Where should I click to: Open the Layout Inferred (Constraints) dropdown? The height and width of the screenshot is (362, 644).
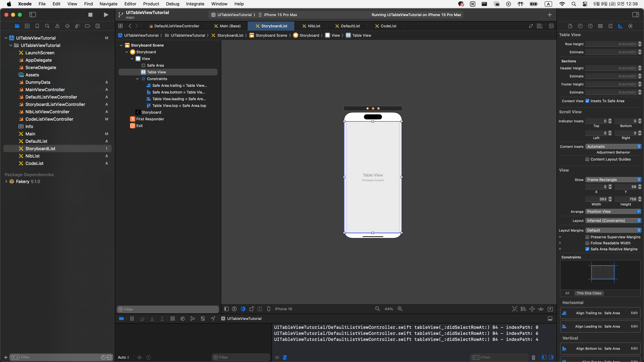click(613, 220)
